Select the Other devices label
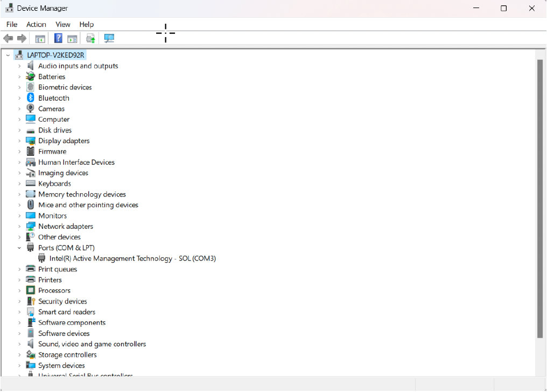 tap(59, 237)
